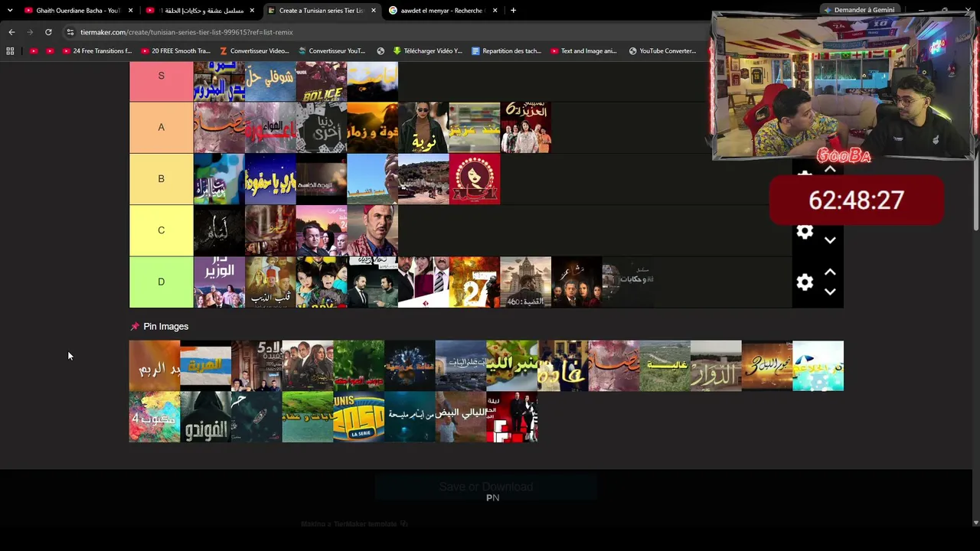Open the 'Télécharger Vidéo Y...' bookmark
Image resolution: width=980 pixels, height=551 pixels.
[427, 51]
